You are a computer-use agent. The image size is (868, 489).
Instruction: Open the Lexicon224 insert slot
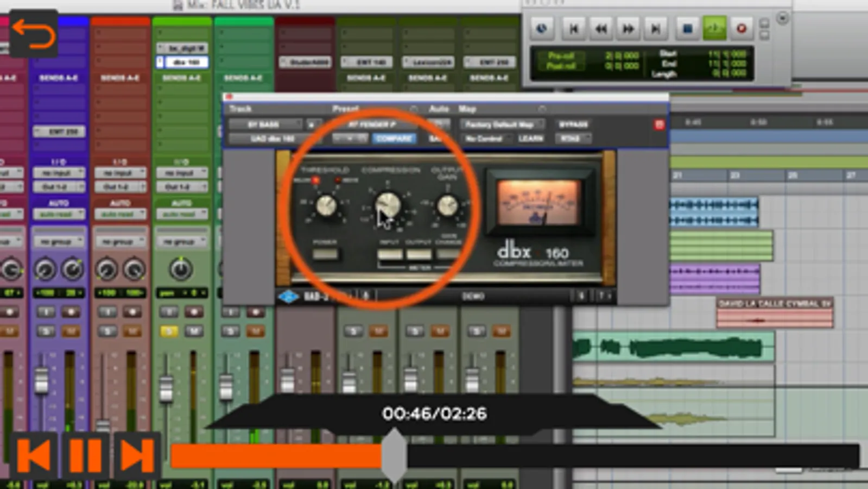click(x=429, y=62)
